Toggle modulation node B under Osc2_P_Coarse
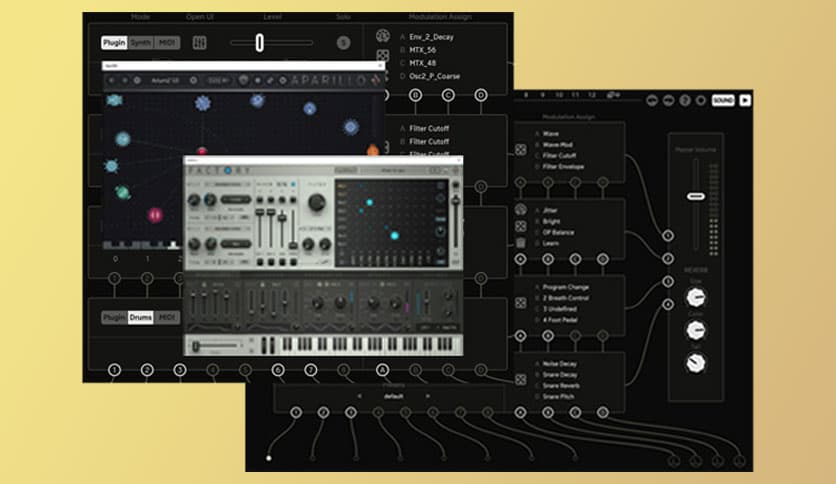The image size is (836, 484). click(x=415, y=95)
